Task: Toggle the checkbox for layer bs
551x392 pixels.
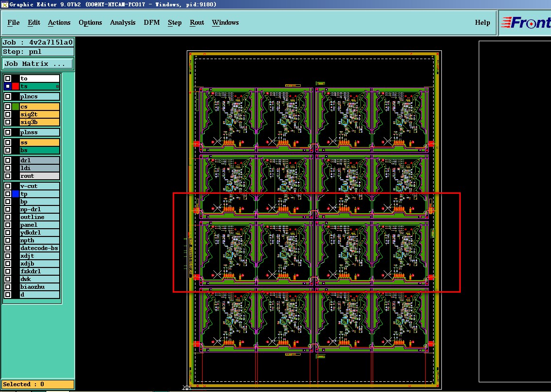Action: [x=8, y=150]
